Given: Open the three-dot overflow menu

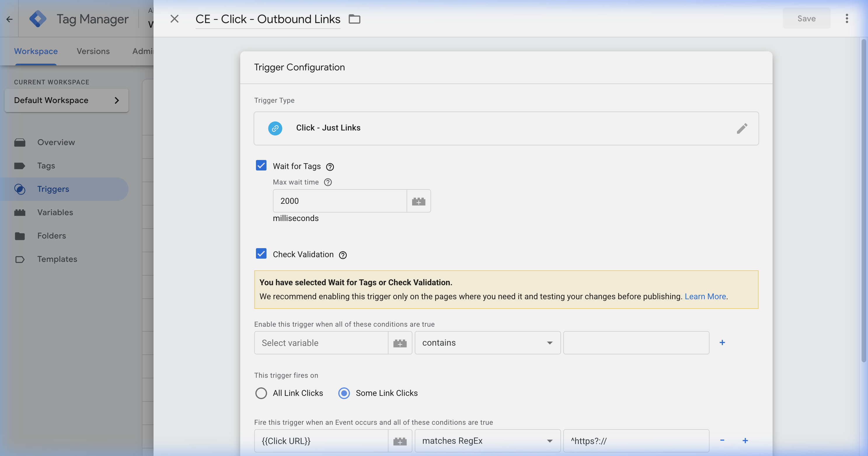Looking at the screenshot, I should click(847, 18).
